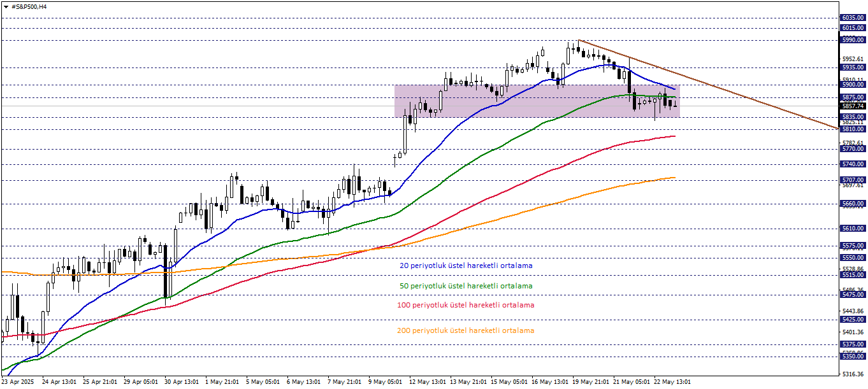868x389 pixels.
Task: Click the chart title dropdown triangle
Action: (6, 6)
